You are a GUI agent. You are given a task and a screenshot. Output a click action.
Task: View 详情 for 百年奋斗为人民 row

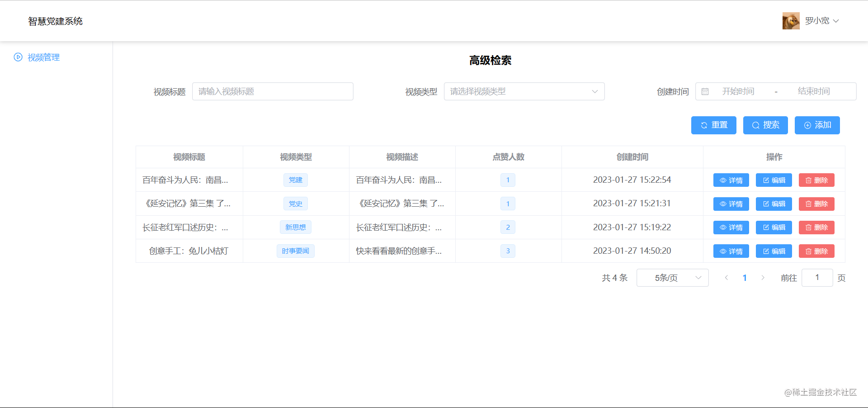point(731,180)
